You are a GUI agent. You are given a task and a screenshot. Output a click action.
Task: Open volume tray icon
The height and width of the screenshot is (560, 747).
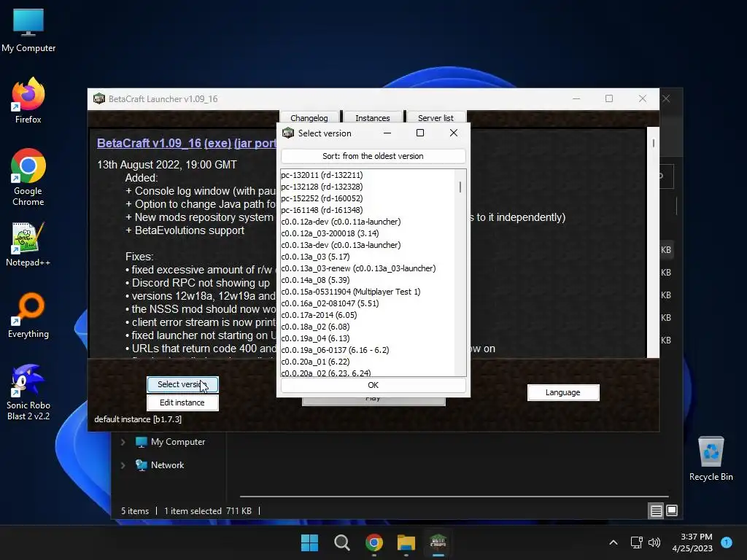(654, 542)
